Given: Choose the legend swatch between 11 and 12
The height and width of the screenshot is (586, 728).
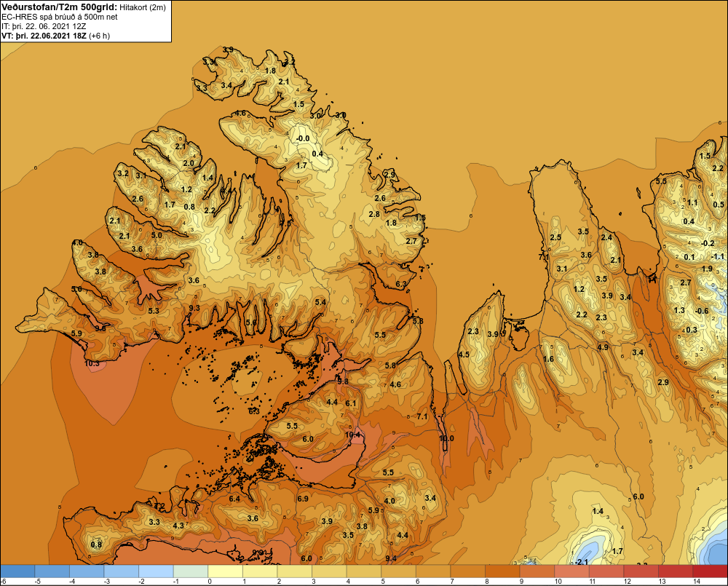Looking at the screenshot, I should 606,571.
